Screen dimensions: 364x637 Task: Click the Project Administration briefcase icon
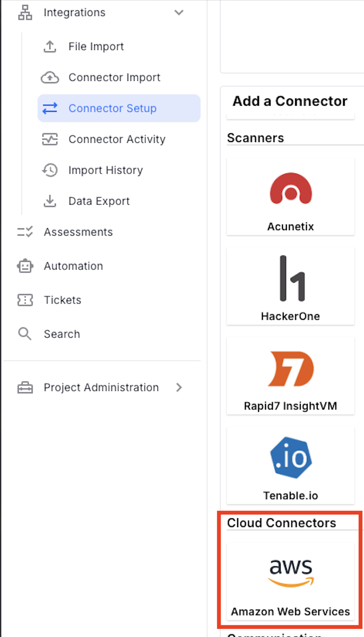pyautogui.click(x=25, y=388)
